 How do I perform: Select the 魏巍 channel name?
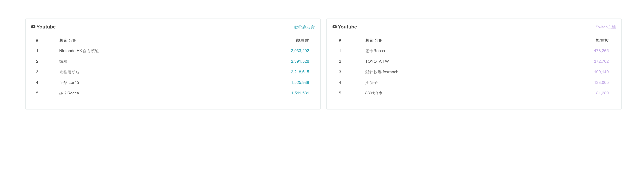(63, 61)
